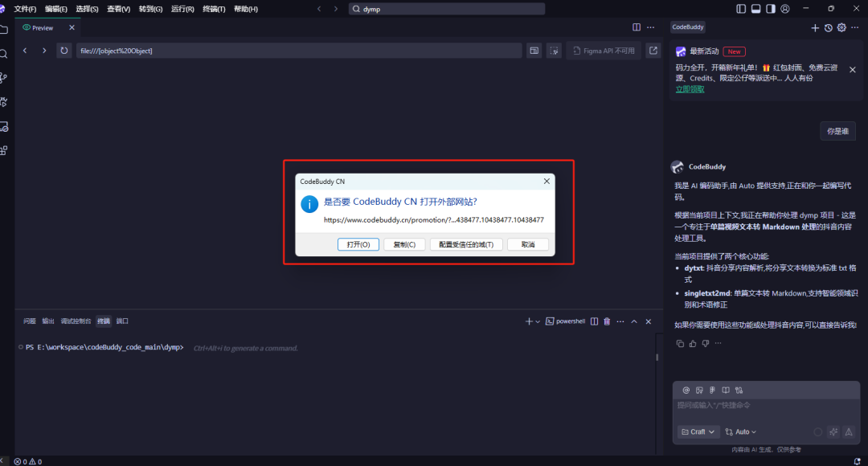Open the Auto model dropdown
This screenshot has width=868, height=466.
(x=741, y=431)
